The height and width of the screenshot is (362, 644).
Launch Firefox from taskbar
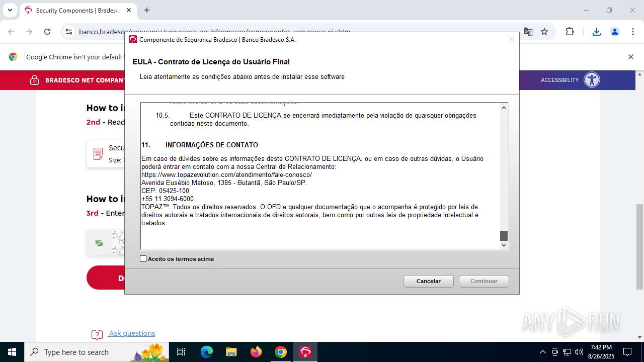256,352
